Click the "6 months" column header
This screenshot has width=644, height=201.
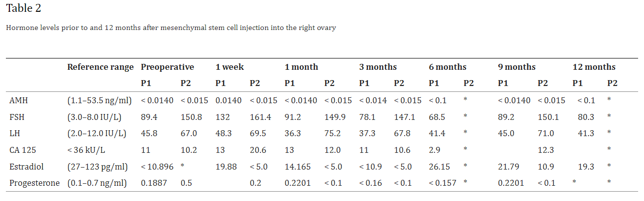point(447,67)
